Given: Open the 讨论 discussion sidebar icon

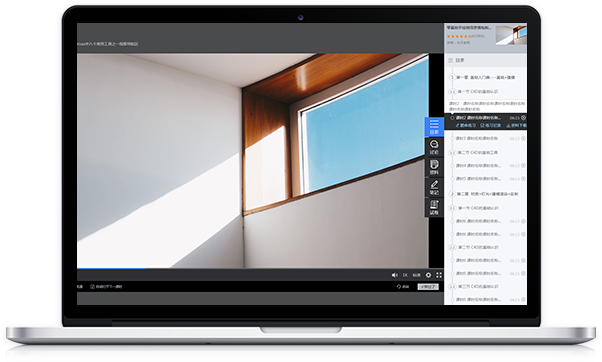Looking at the screenshot, I should (434, 147).
